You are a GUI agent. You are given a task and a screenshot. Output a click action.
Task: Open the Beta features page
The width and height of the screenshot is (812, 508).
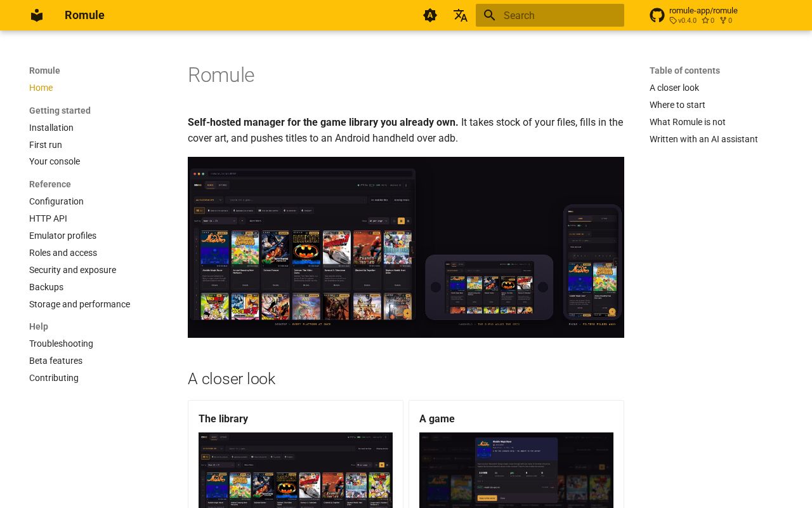pos(56,361)
